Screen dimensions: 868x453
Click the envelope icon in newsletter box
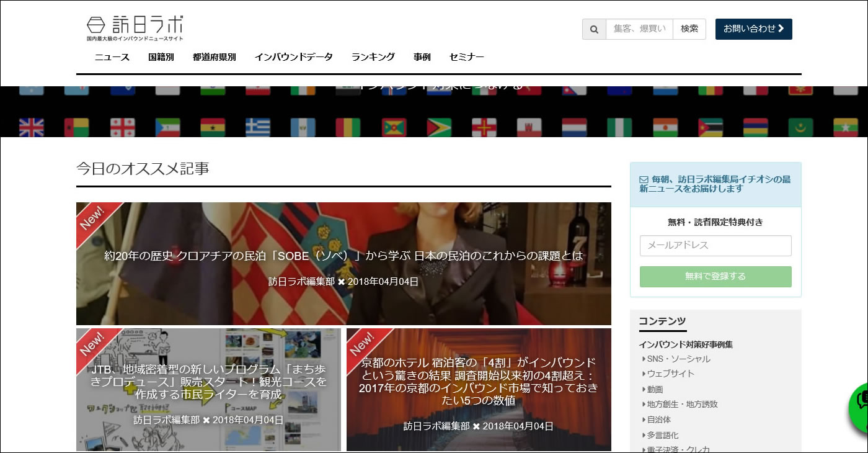[644, 179]
